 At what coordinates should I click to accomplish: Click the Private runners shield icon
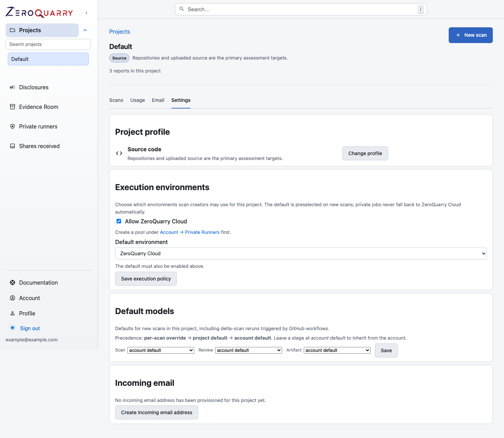point(13,126)
